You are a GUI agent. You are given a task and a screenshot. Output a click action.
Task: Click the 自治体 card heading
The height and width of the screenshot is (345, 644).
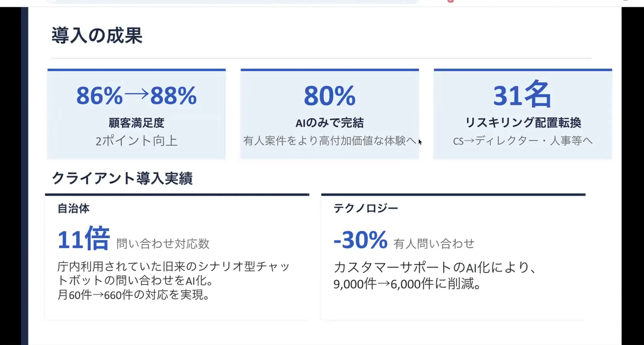pos(74,208)
